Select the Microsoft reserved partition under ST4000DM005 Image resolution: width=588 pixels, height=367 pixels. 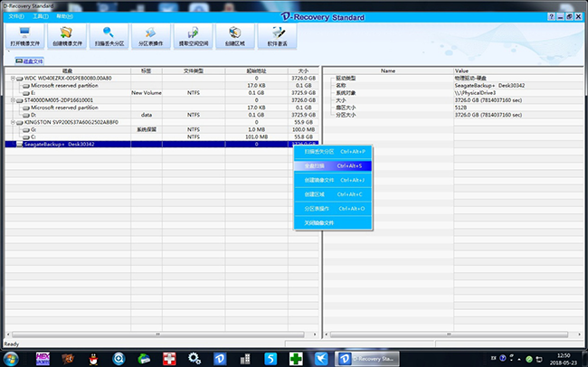pyautogui.click(x=64, y=108)
